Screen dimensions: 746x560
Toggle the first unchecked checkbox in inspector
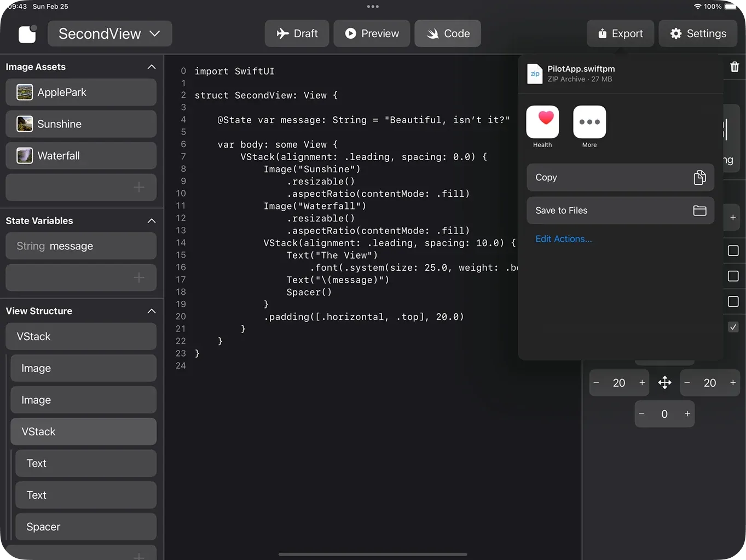point(733,251)
